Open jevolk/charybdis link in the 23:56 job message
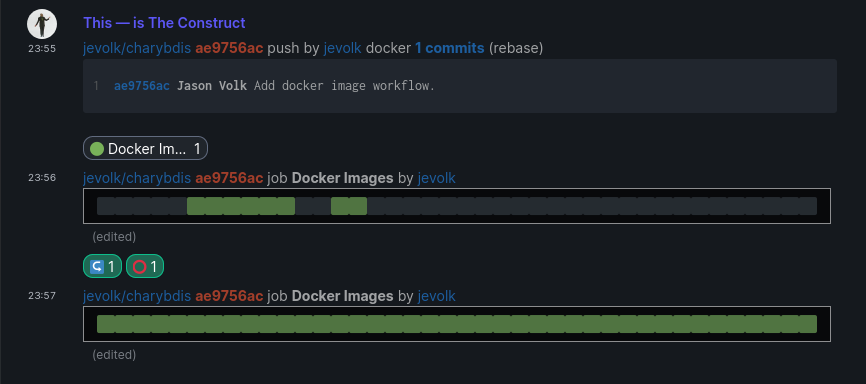Screen dimensions: 866x384 point(137,178)
